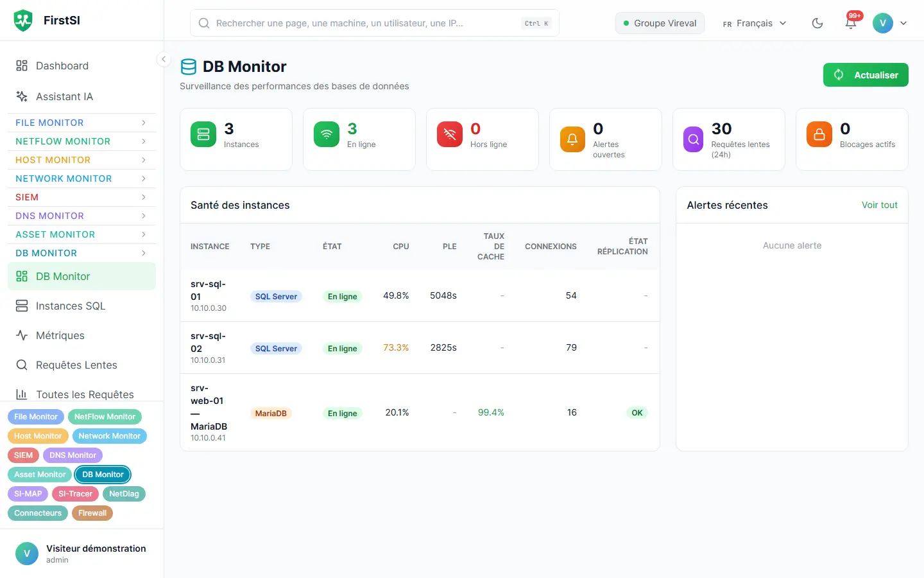Select the Groupe Vireval organization button

(x=660, y=23)
